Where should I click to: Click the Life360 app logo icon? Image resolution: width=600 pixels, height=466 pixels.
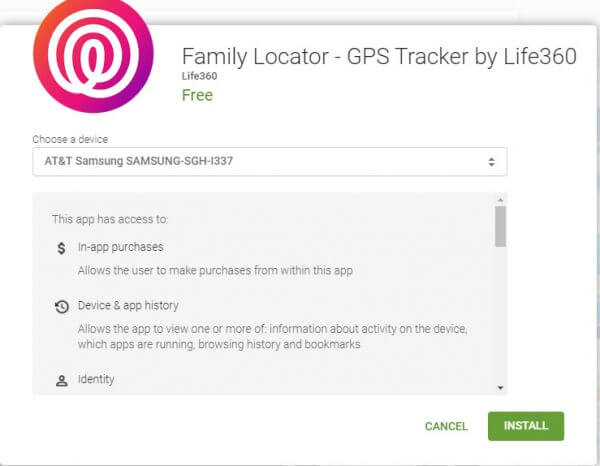click(x=93, y=54)
